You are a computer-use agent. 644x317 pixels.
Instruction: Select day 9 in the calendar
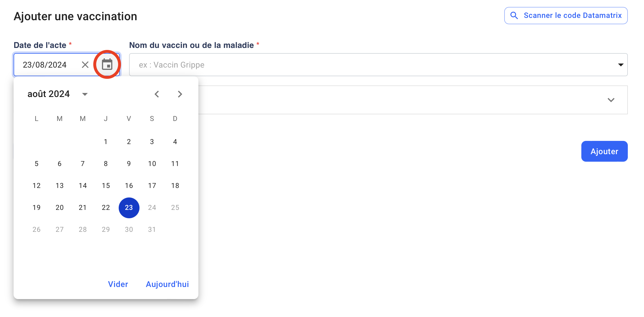[x=129, y=164]
